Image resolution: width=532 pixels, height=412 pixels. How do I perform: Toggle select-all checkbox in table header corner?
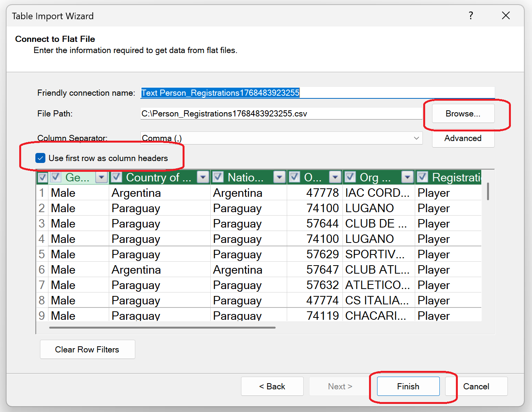point(43,178)
